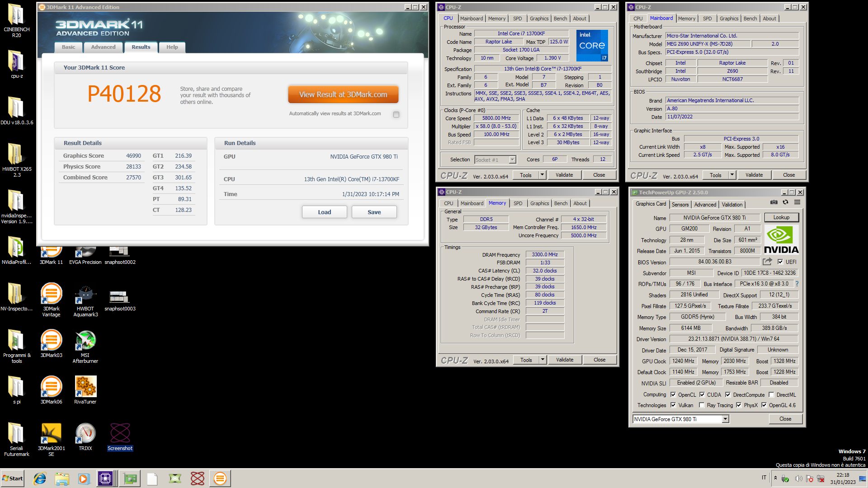Launch 3DMark03 desktop shortcut

(x=51, y=344)
